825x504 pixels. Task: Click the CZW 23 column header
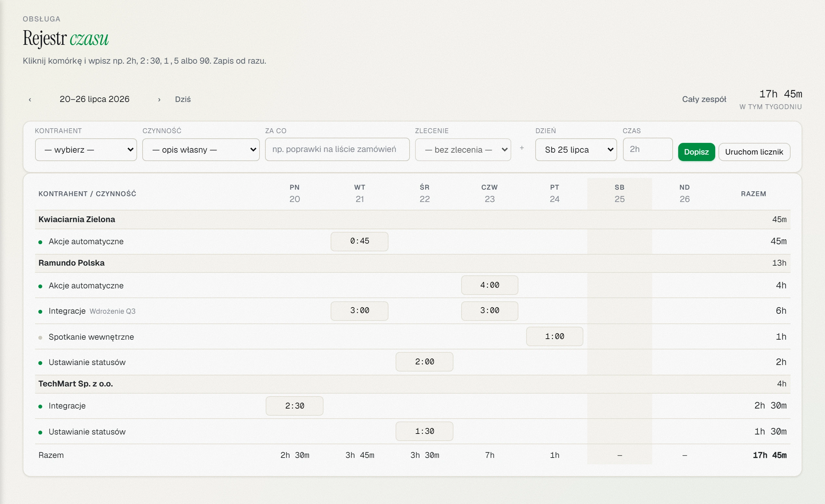pos(489,194)
